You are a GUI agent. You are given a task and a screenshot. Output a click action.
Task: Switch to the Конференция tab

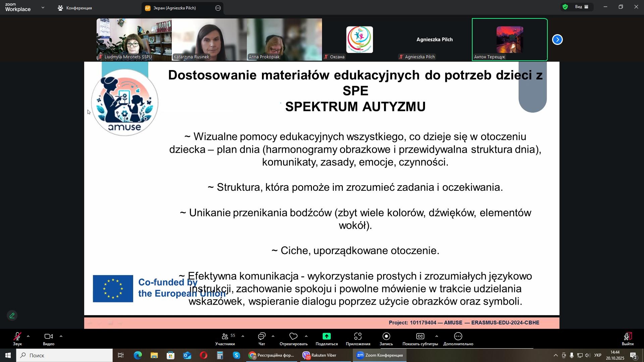pyautogui.click(x=75, y=8)
